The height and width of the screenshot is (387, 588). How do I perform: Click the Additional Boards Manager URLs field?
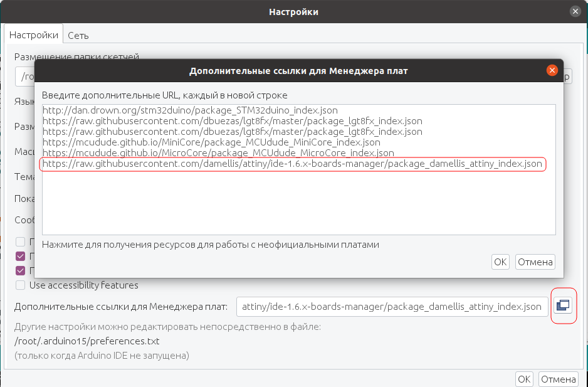pyautogui.click(x=392, y=307)
